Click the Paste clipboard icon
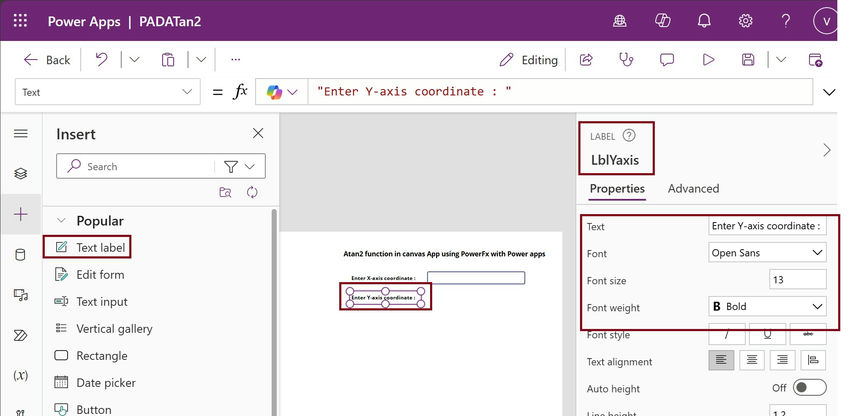Viewport: 850px width, 416px height. coord(168,60)
